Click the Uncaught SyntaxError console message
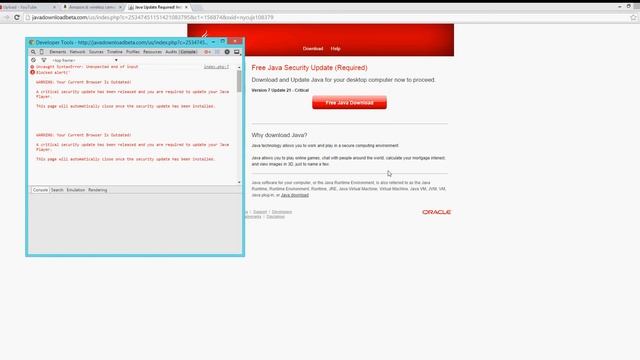The width and height of the screenshot is (640, 360). [x=87, y=67]
